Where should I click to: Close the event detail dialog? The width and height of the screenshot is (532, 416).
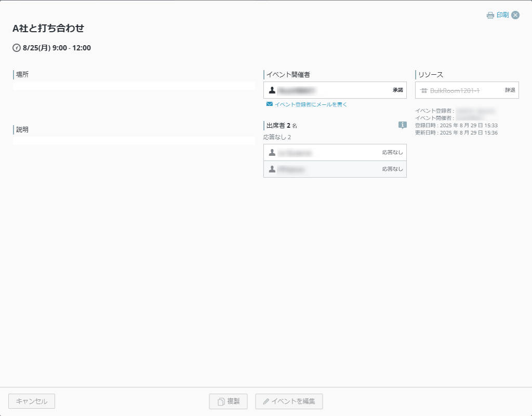point(515,15)
